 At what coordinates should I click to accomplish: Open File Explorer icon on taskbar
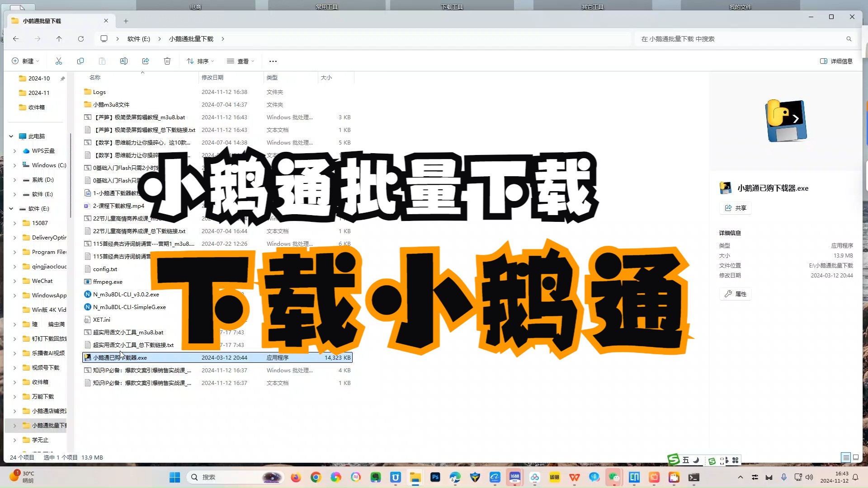point(415,477)
